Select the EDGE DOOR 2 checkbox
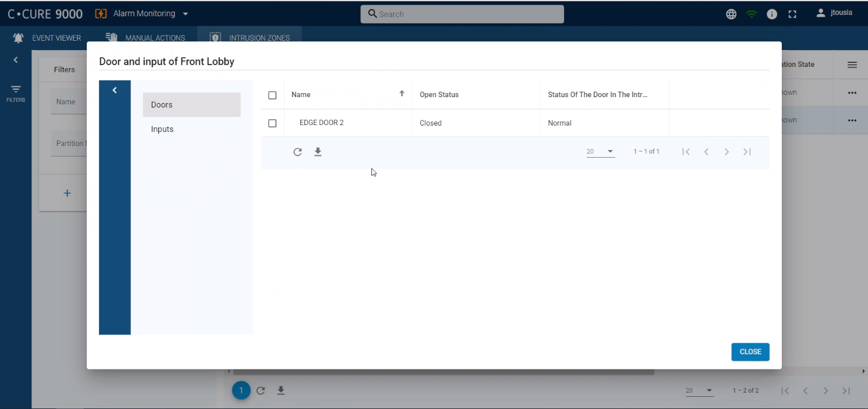This screenshot has height=409, width=868. pyautogui.click(x=272, y=123)
